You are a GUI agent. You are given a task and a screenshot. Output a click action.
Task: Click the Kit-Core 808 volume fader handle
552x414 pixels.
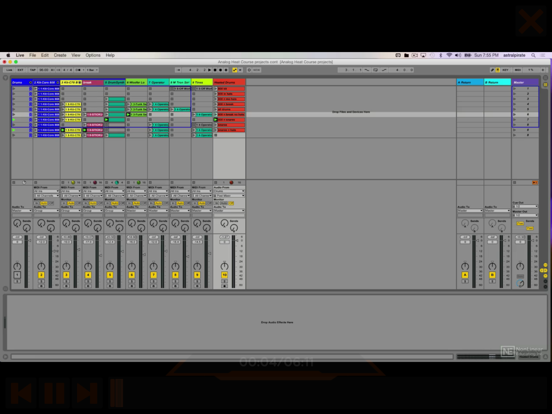coord(54,251)
